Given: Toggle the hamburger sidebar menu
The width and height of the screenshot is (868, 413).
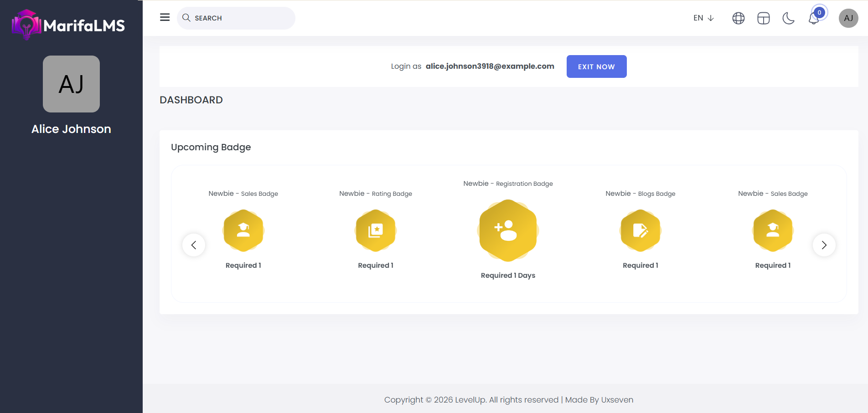Looking at the screenshot, I should click(165, 17).
